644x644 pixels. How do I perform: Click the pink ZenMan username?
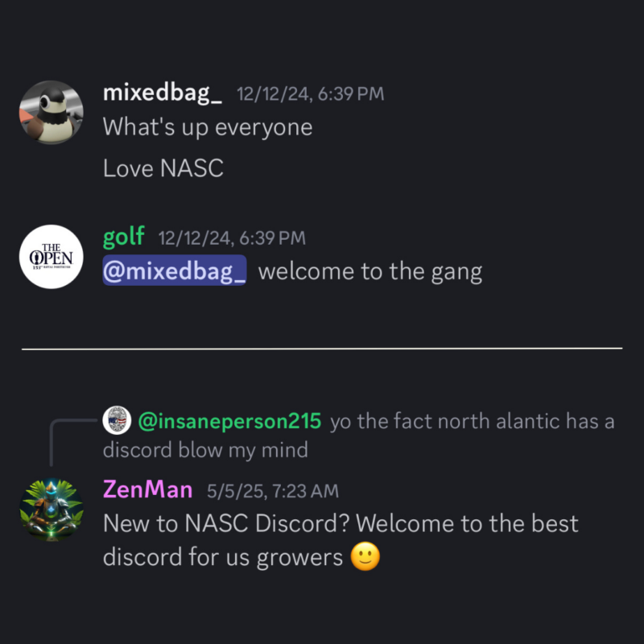coord(148,489)
